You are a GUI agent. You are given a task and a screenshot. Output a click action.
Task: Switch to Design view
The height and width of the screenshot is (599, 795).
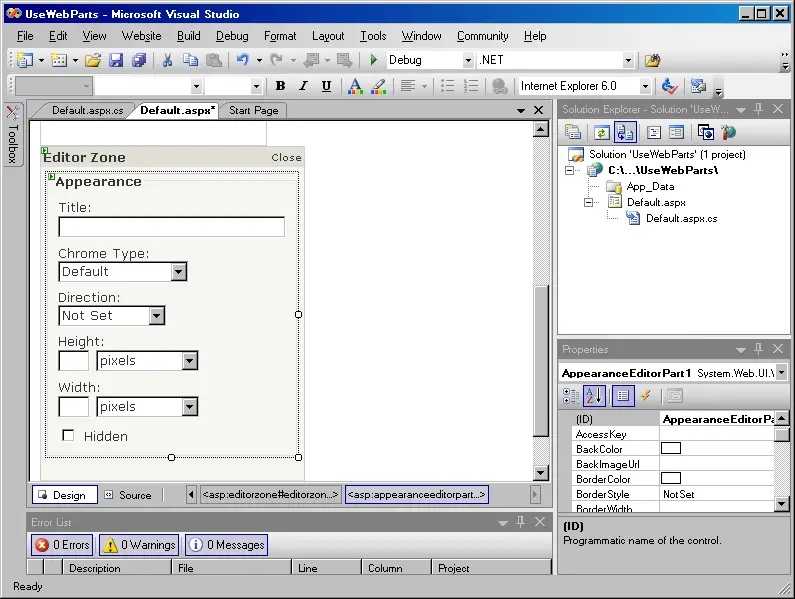[64, 495]
